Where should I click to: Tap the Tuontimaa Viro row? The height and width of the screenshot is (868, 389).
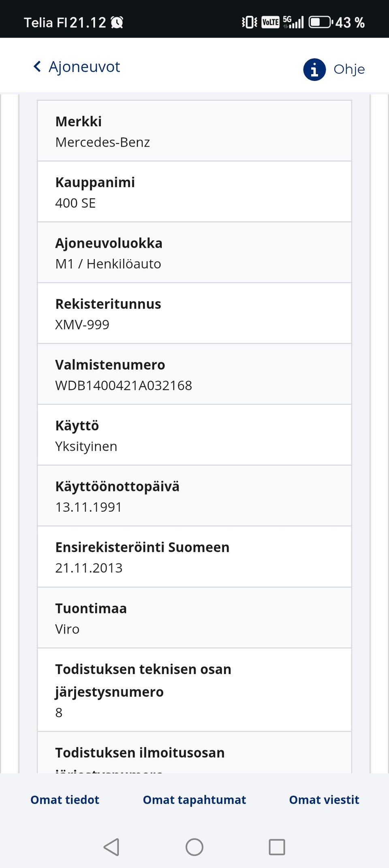coord(194,618)
